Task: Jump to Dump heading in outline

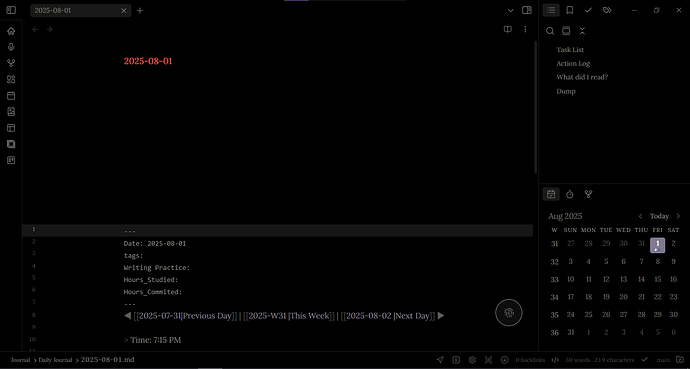Action: (565, 91)
